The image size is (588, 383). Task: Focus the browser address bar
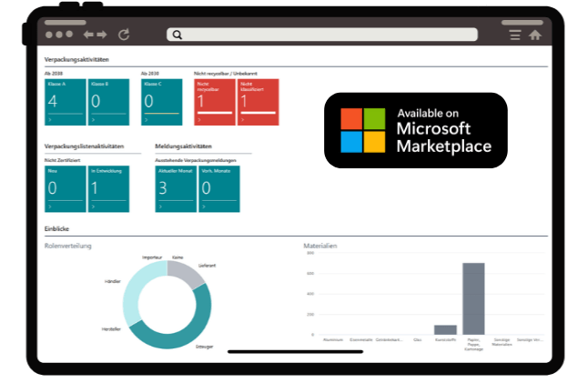click(322, 35)
